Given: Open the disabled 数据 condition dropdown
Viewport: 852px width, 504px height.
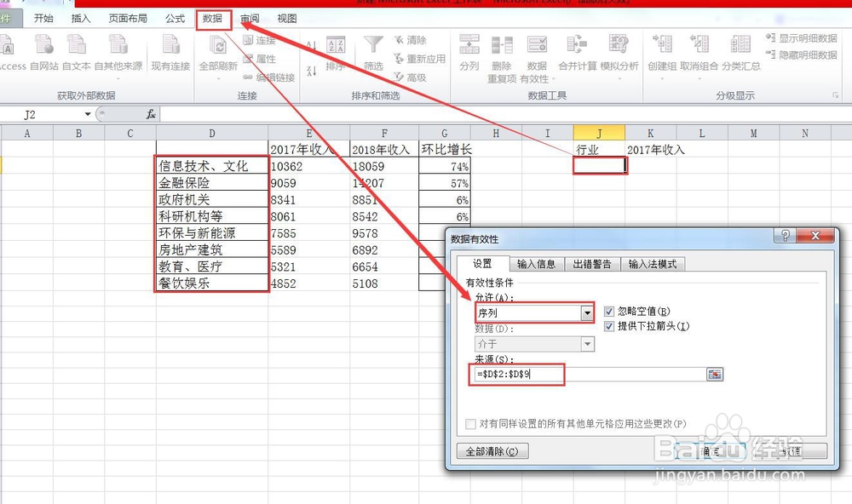Looking at the screenshot, I should pyautogui.click(x=588, y=344).
